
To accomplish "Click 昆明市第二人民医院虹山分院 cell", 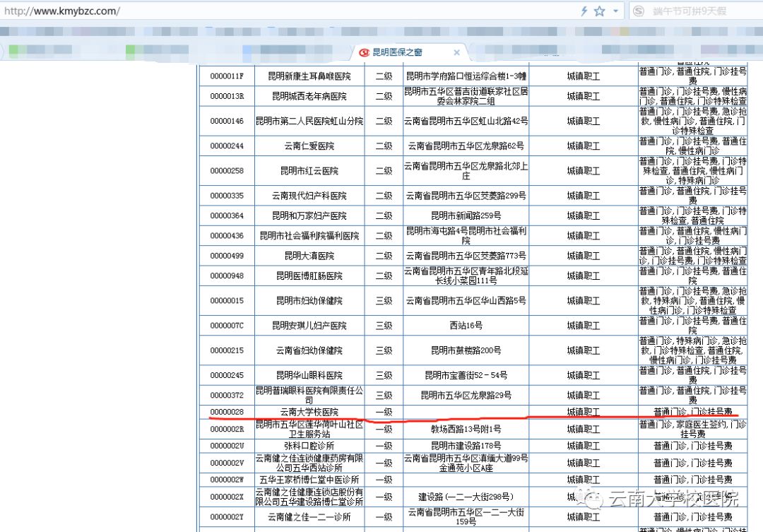I will pos(309,121).
